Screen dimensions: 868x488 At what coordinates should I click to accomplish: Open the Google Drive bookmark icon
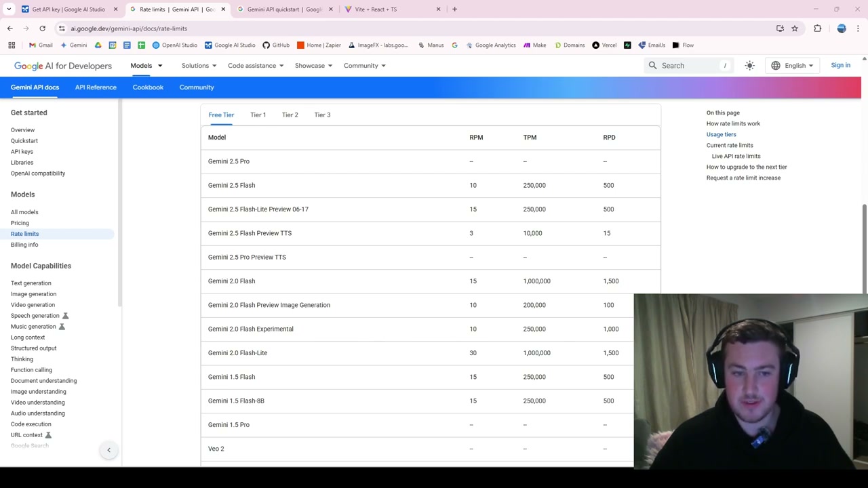[x=98, y=45]
